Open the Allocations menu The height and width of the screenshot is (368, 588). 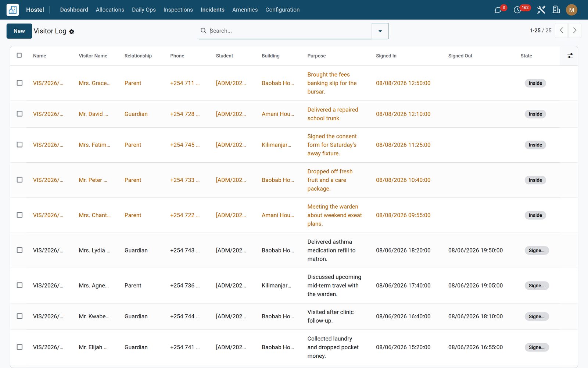coord(110,10)
